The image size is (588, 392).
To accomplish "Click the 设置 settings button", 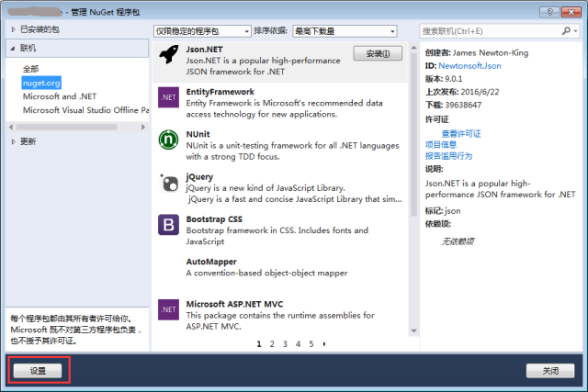I will (x=38, y=371).
